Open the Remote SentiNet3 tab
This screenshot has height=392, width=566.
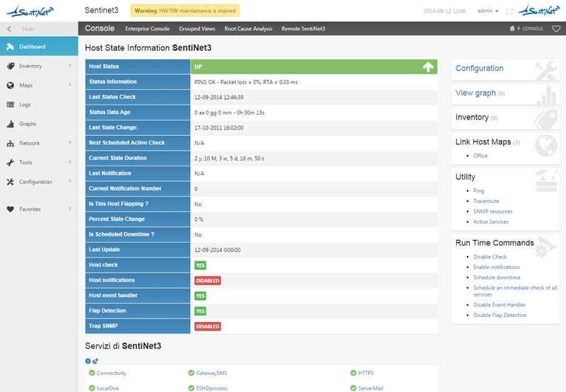click(304, 28)
